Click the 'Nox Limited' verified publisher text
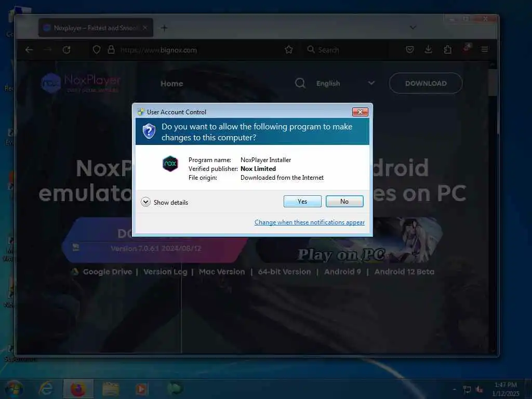This screenshot has height=399, width=532. pos(258,169)
